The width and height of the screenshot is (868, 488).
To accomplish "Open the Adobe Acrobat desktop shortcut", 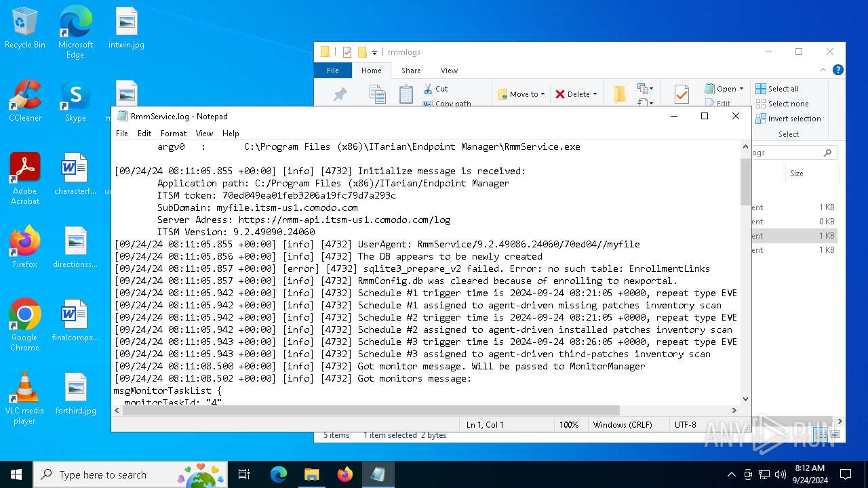I will [25, 179].
